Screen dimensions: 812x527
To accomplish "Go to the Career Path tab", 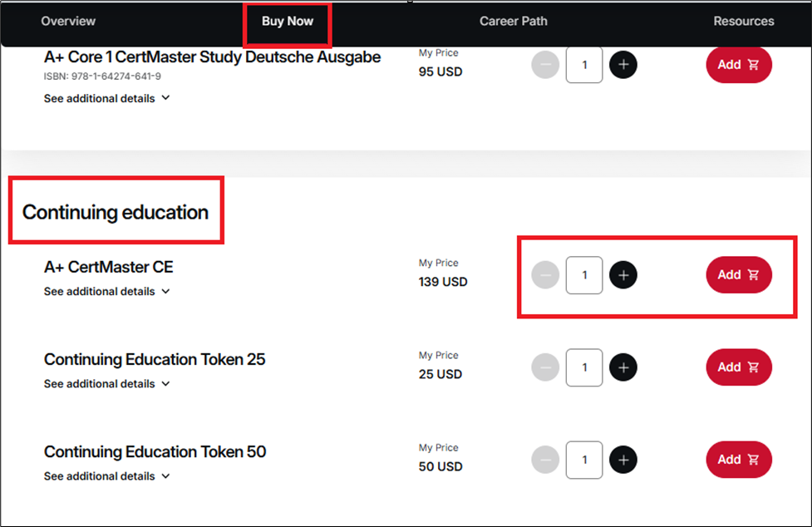I will 514,22.
